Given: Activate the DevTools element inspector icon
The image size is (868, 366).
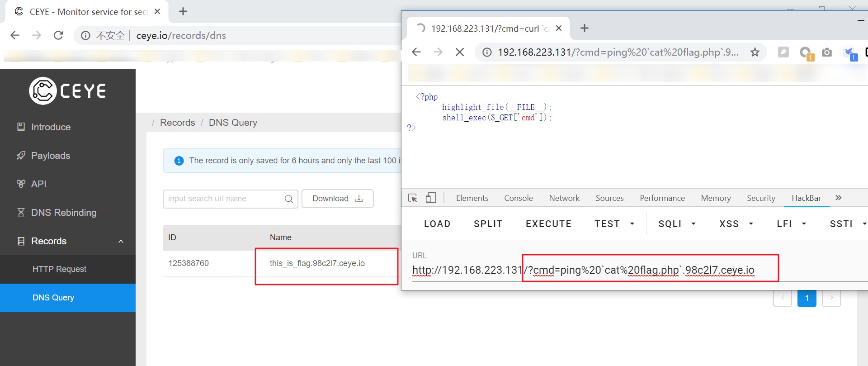Looking at the screenshot, I should pyautogui.click(x=413, y=198).
